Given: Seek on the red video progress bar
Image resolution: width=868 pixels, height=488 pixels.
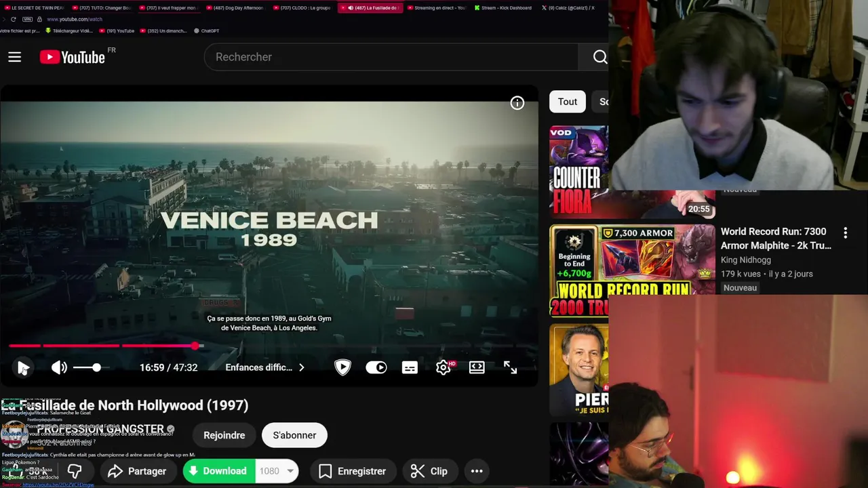Looking at the screenshot, I should click(269, 346).
